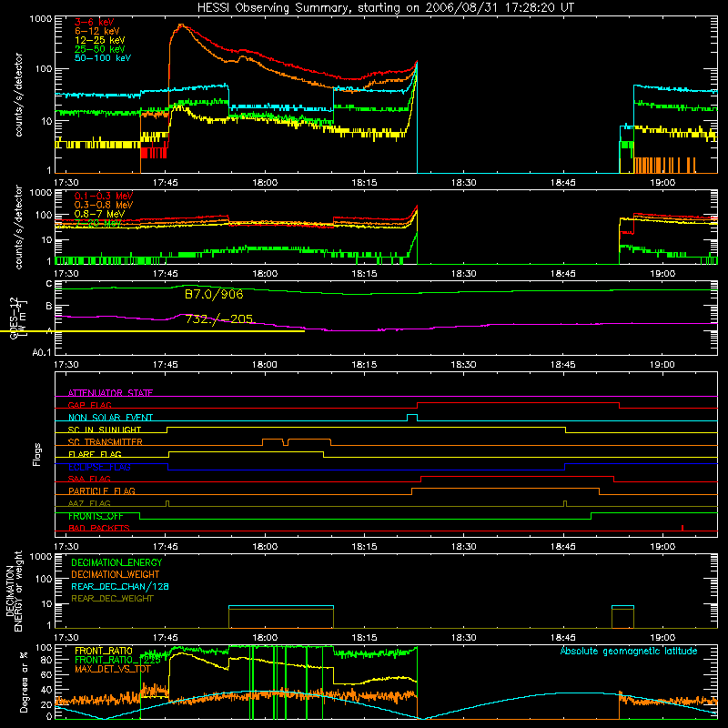Pick the SC_IN_SUNLIGHT flag label
The image size is (728, 728).
click(105, 430)
